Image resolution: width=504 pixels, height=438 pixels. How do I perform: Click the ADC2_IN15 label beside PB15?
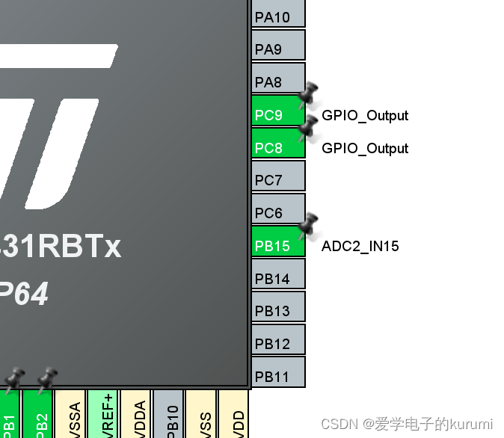point(360,247)
